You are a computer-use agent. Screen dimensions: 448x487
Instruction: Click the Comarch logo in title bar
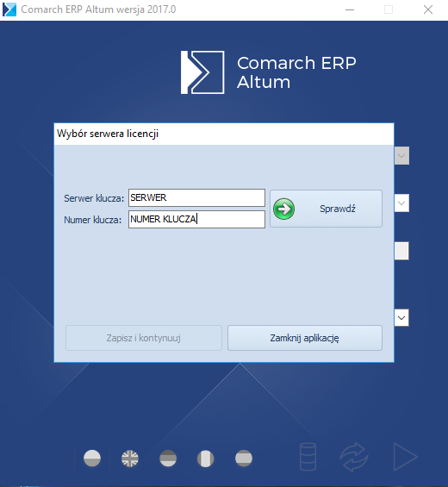pos(9,9)
